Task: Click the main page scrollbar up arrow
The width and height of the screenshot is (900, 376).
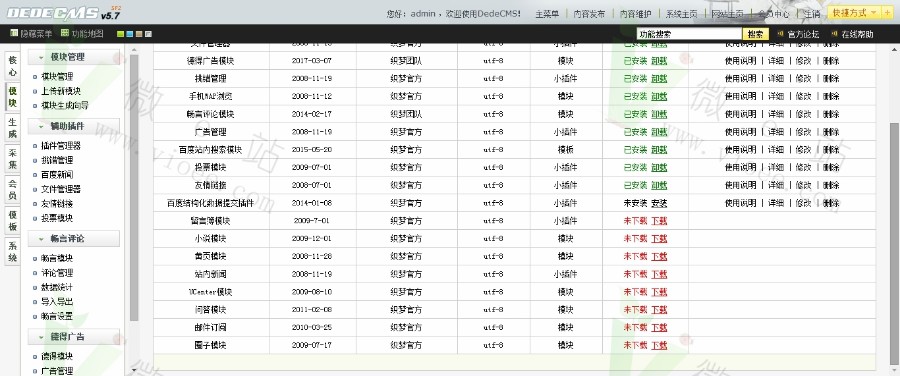Action: (x=894, y=49)
